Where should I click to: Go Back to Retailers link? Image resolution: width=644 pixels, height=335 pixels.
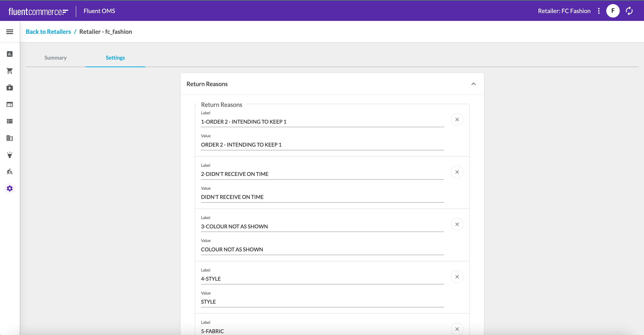[48, 32]
